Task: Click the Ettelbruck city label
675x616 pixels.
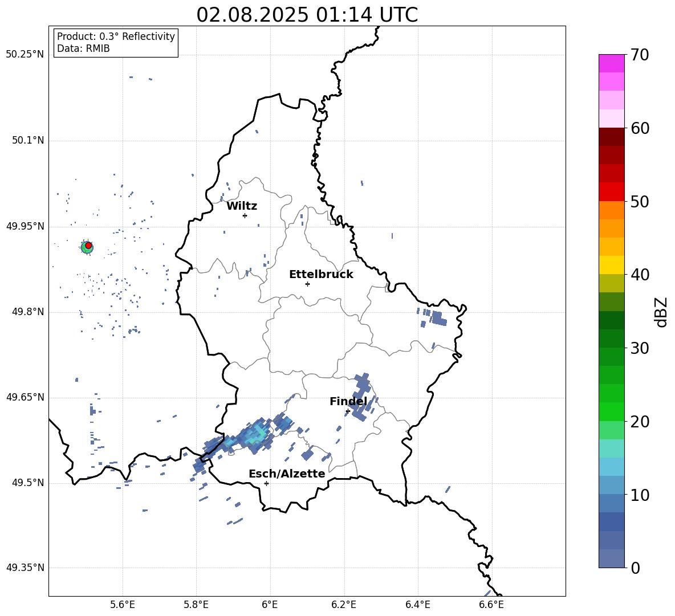Action: click(x=321, y=275)
